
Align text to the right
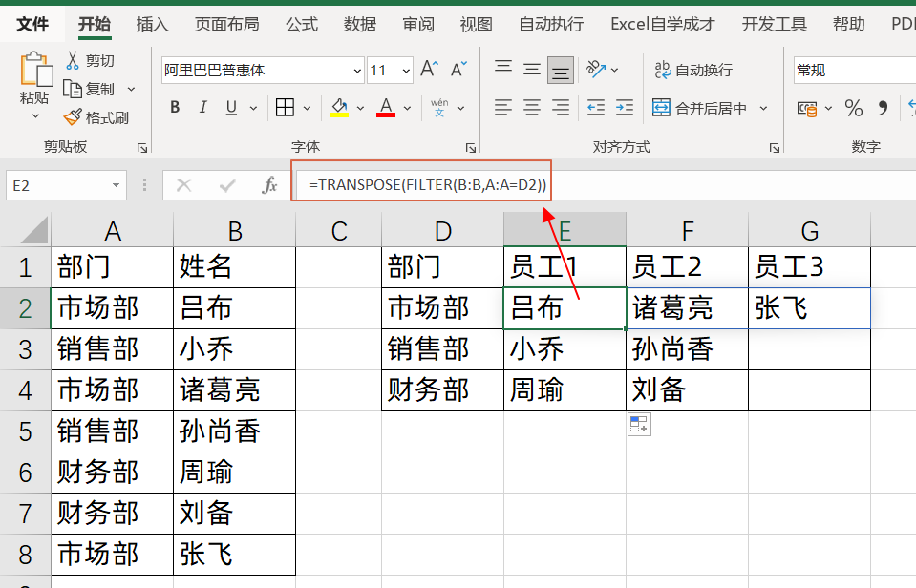(561, 108)
